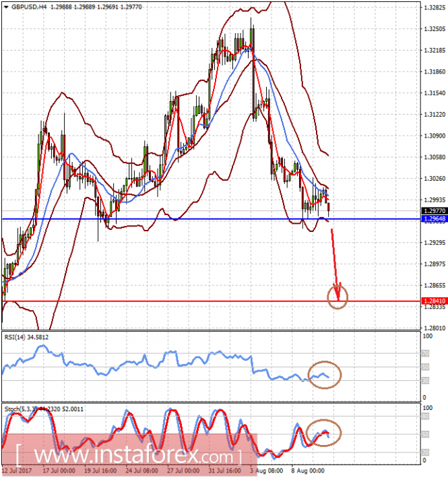448x478 pixels.
Task: Click the 3 Aug 08:00 time label
Action: tap(269, 469)
